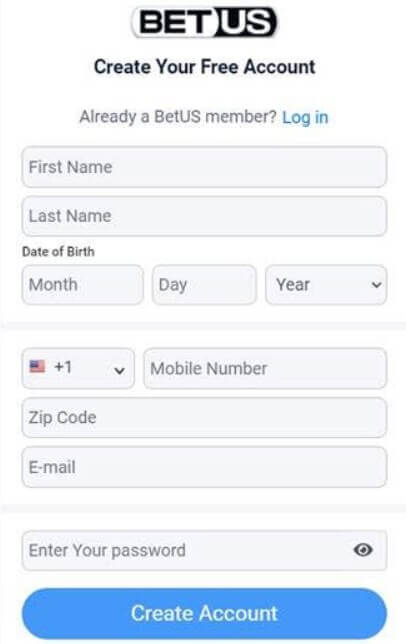Click into the E-mail field
Image resolution: width=406 pixels, height=644 pixels.
tap(204, 467)
